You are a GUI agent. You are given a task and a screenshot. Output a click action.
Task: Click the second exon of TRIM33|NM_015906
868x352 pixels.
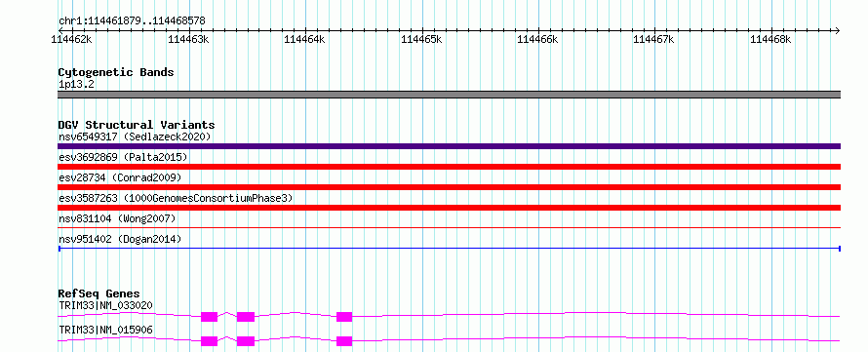click(x=246, y=341)
